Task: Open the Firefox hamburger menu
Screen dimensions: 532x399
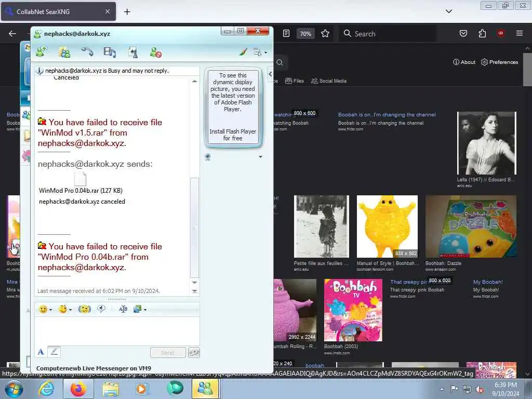Action: (519, 33)
